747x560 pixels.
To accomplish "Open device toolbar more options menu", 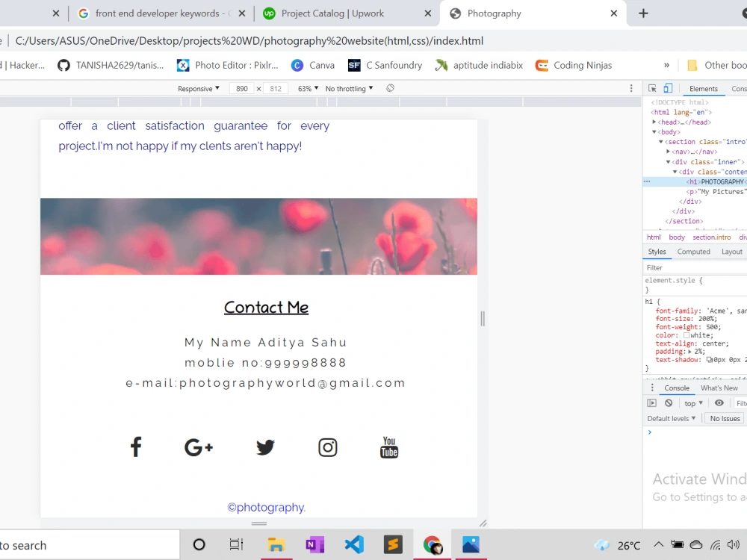I will [631, 88].
